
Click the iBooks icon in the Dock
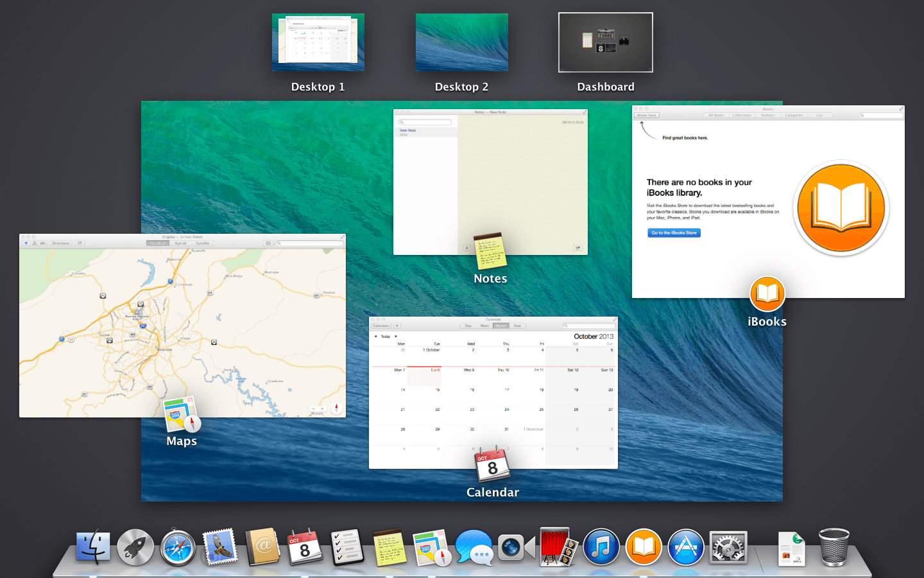[644, 547]
